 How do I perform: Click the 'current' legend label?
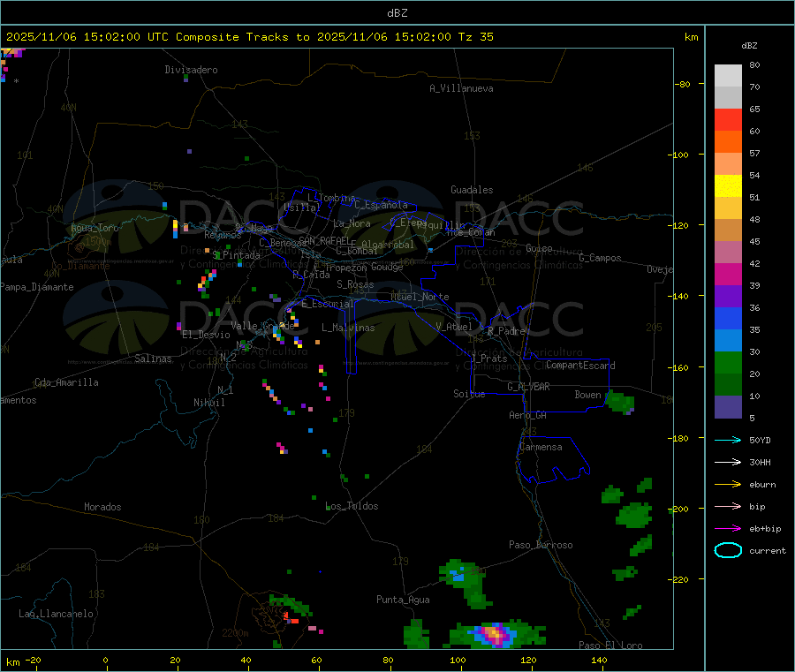point(768,550)
